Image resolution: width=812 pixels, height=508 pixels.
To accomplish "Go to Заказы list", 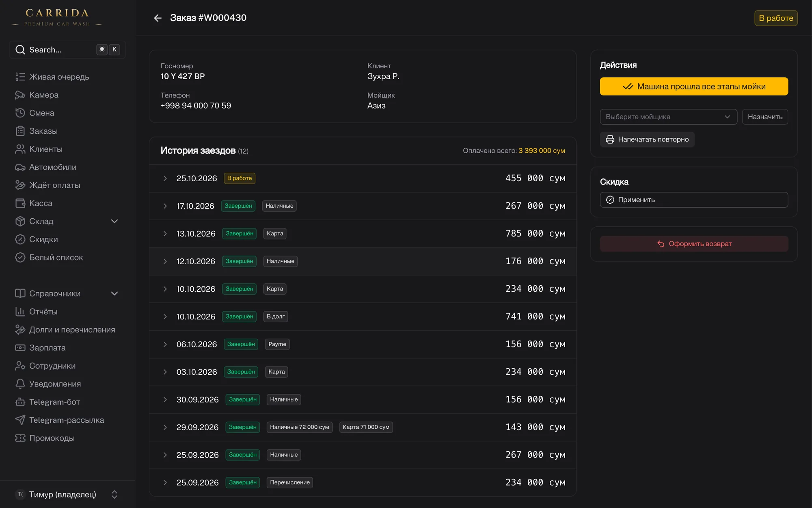I will (67, 131).
